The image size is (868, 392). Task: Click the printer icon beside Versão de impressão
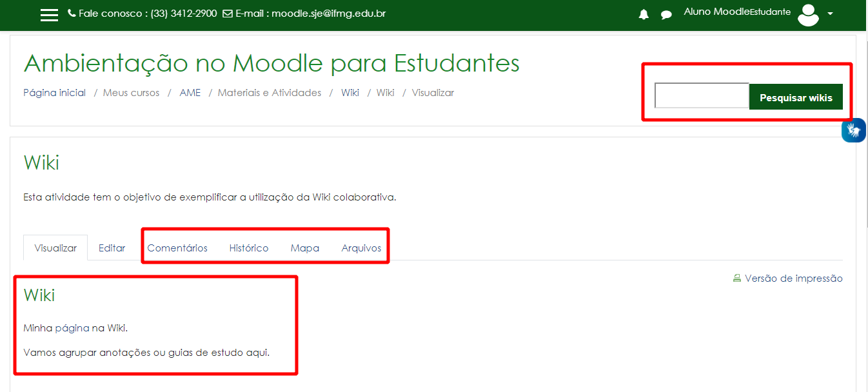[x=737, y=278]
